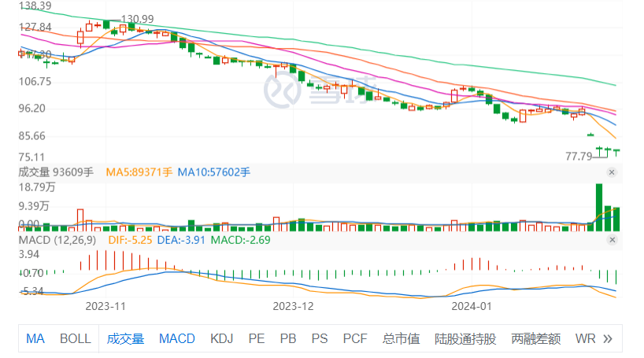Select the 两融差额 indicator
The width and height of the screenshot is (644, 358).
point(536,338)
